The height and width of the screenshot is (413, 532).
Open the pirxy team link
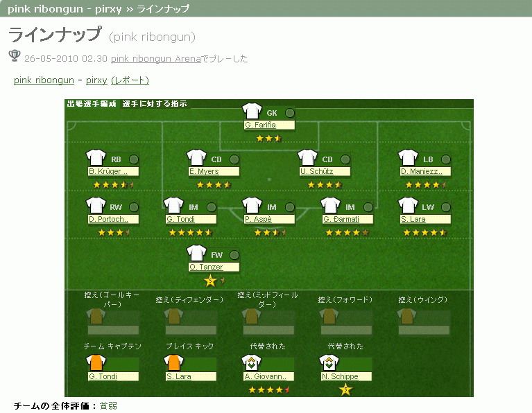coord(96,80)
